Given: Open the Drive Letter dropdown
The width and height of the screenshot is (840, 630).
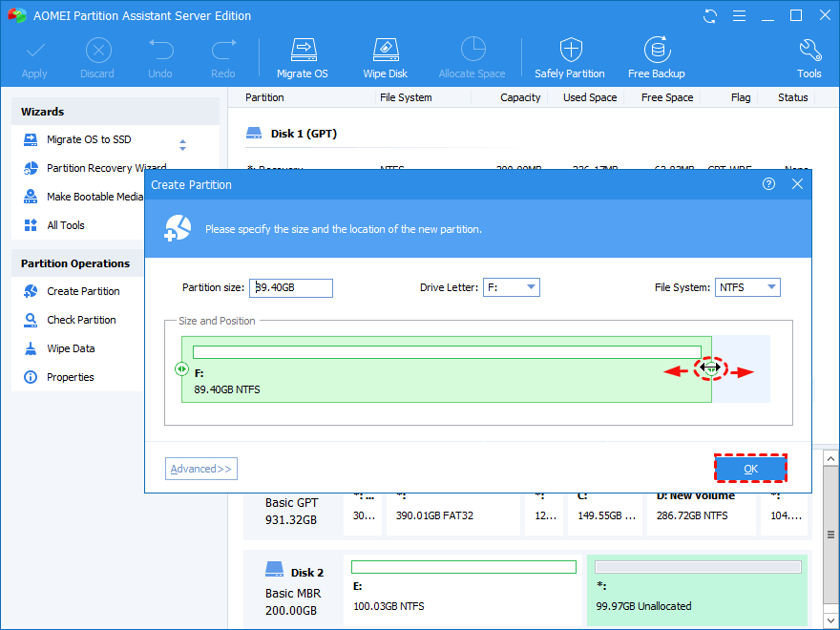Looking at the screenshot, I should (x=512, y=287).
